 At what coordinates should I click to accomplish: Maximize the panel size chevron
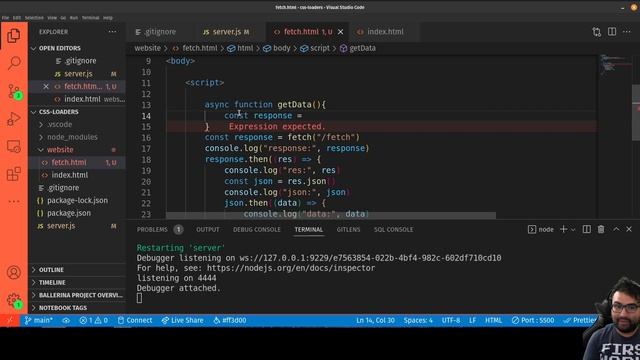click(x=616, y=229)
